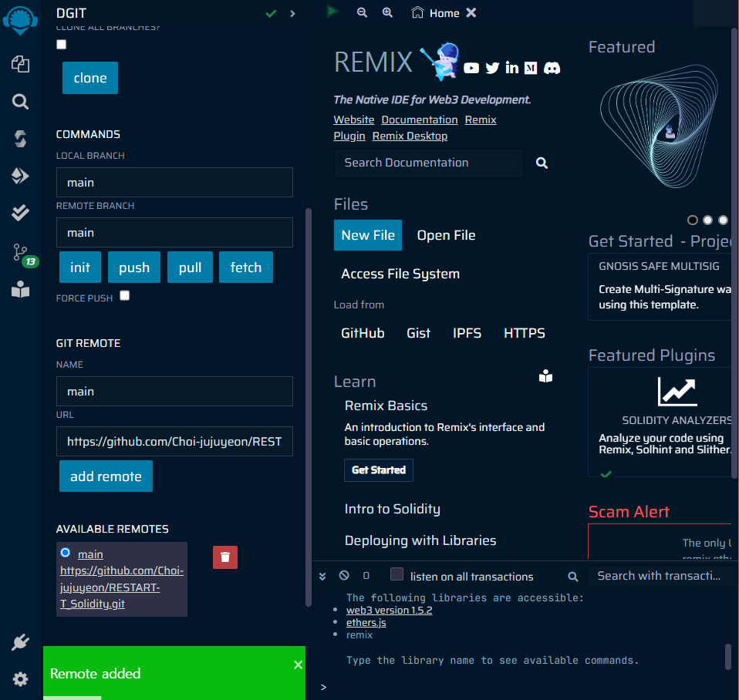Toggle the terminal collapse double-chevron
Viewport: 739px width, 700px height.
(x=322, y=576)
